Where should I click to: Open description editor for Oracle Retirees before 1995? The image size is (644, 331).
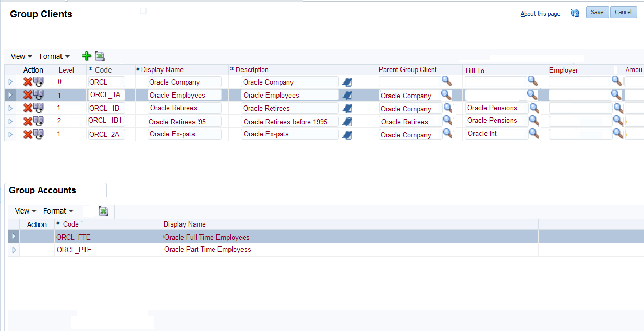[x=347, y=122]
